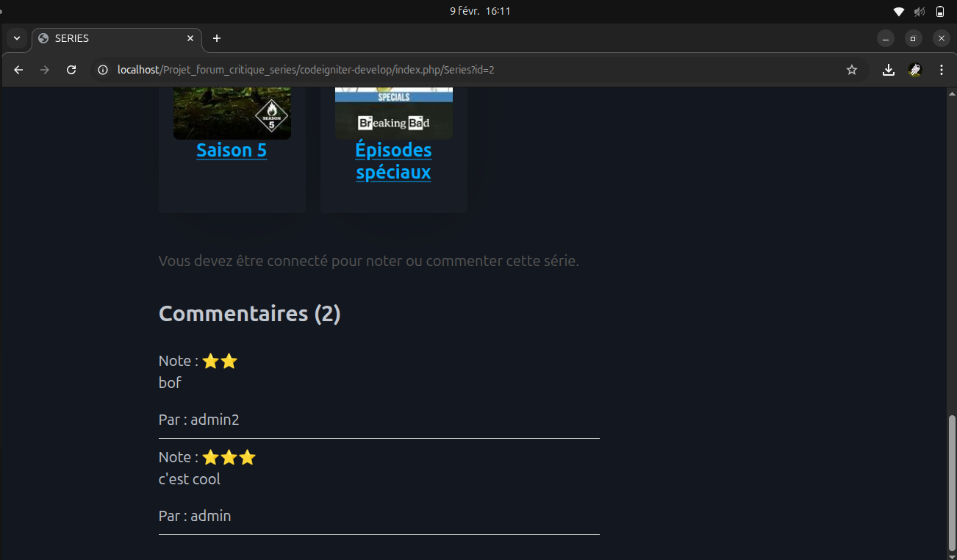Click the browser profile avatar icon
Image resolution: width=957 pixels, height=560 pixels.
pyautogui.click(x=915, y=70)
